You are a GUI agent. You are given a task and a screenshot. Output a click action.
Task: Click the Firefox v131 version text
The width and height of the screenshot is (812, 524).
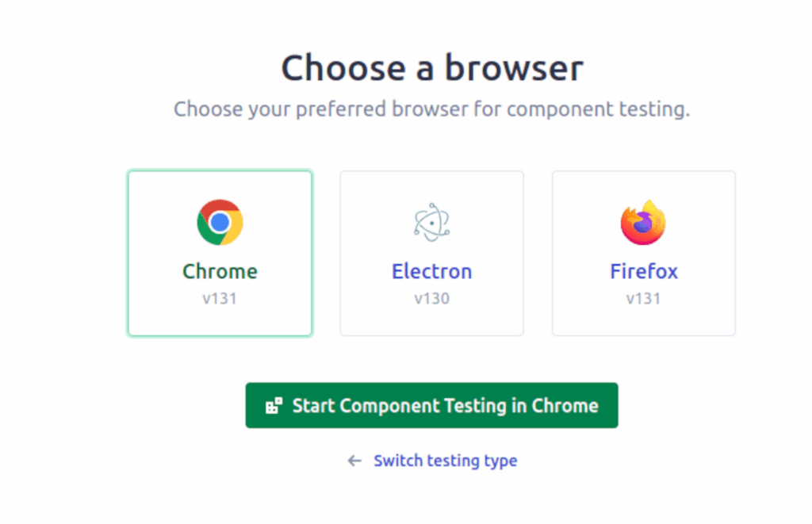pyautogui.click(x=643, y=299)
